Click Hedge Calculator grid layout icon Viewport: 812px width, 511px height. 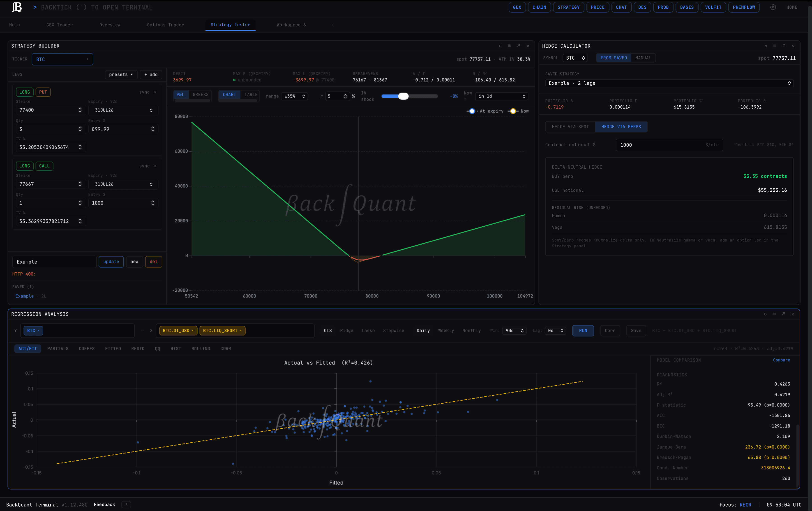pos(775,46)
